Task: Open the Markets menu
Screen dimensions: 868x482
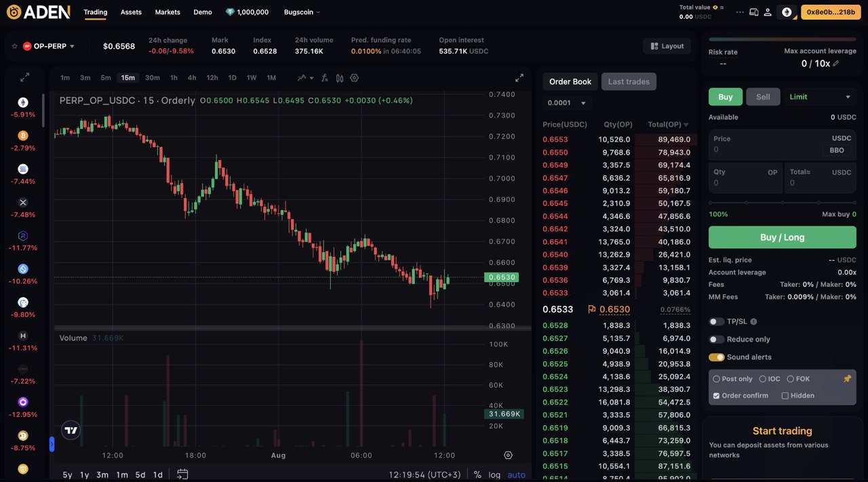Action: [x=167, y=12]
